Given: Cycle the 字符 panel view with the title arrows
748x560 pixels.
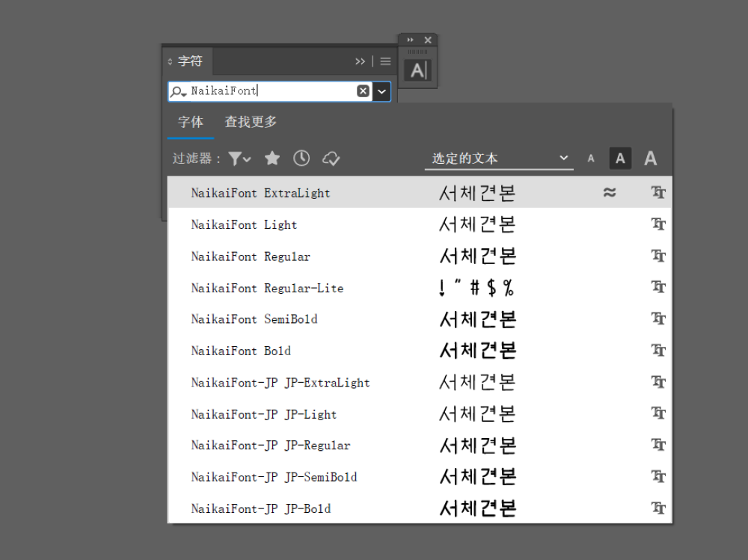Looking at the screenshot, I should pos(170,61).
